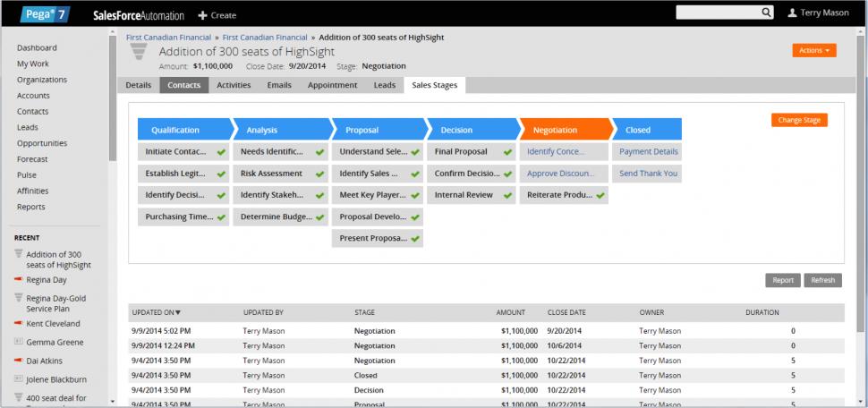Switch to the Activities tab
The height and width of the screenshot is (408, 868).
(234, 85)
